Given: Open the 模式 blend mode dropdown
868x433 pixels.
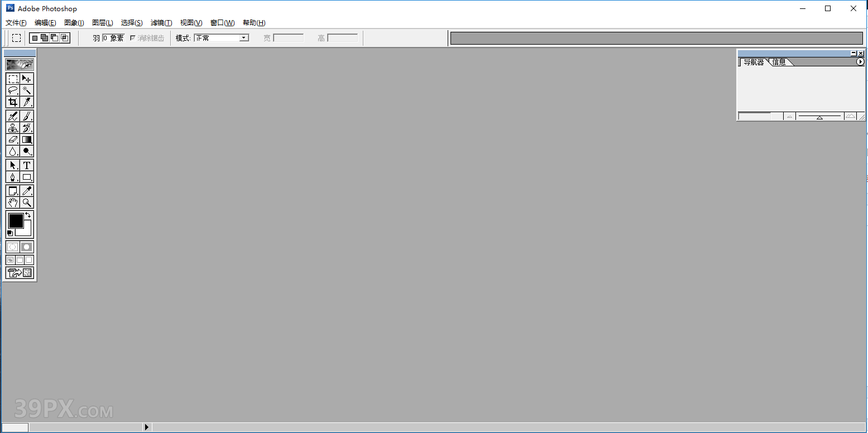Looking at the screenshot, I should tap(243, 37).
